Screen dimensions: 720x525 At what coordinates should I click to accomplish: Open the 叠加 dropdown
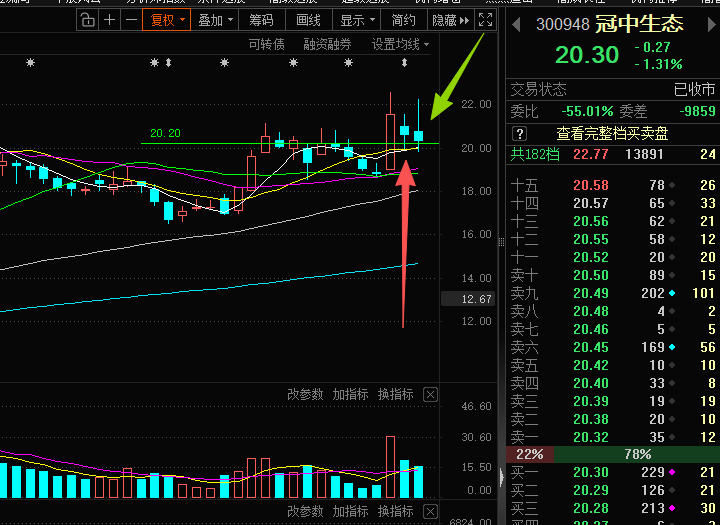[215, 20]
